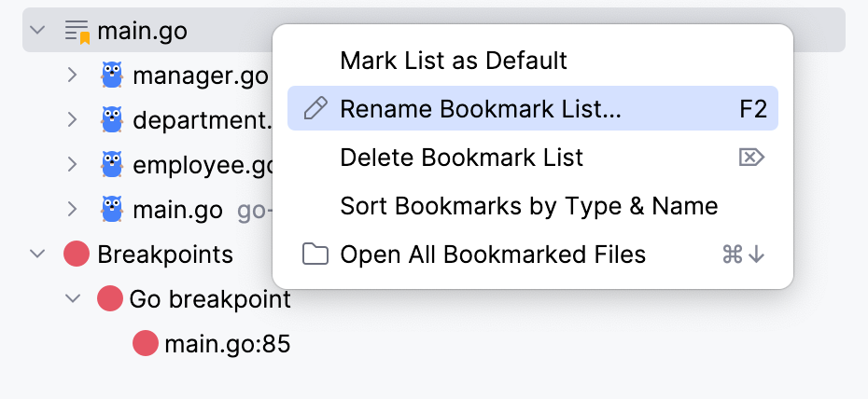Click the gopher icon next to department file
The image size is (868, 399).
point(112,120)
